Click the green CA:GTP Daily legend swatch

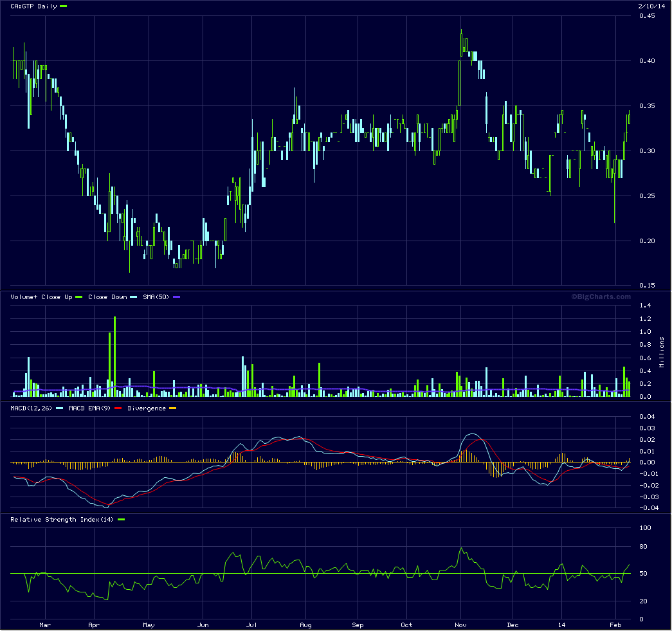[63, 6]
